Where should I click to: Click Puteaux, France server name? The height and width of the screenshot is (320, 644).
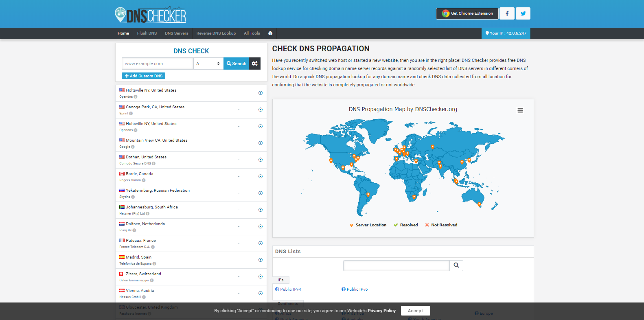pos(141,241)
